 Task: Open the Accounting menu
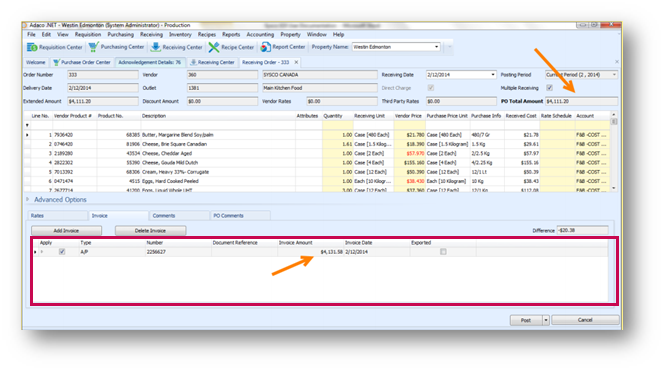260,34
